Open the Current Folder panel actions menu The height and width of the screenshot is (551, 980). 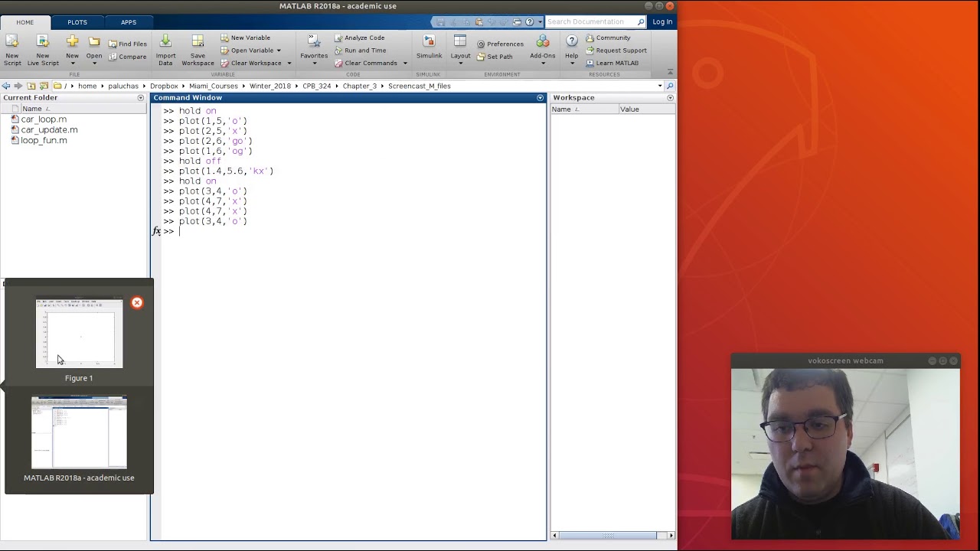pyautogui.click(x=140, y=98)
